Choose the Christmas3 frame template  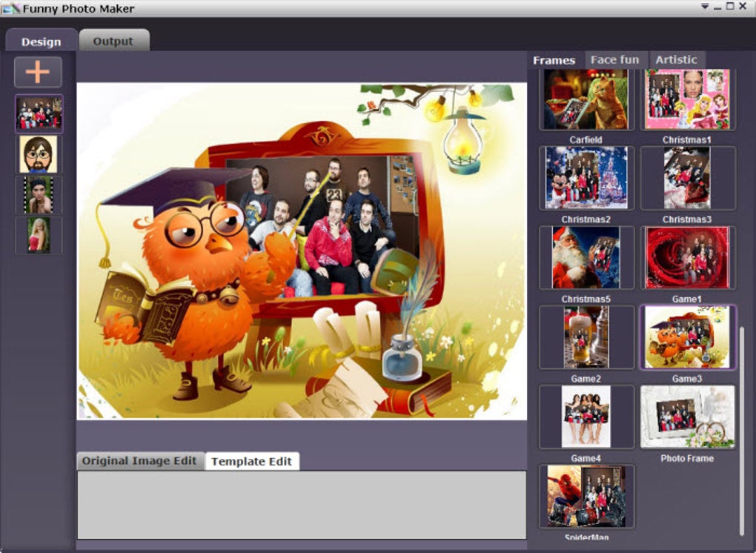coord(688,178)
